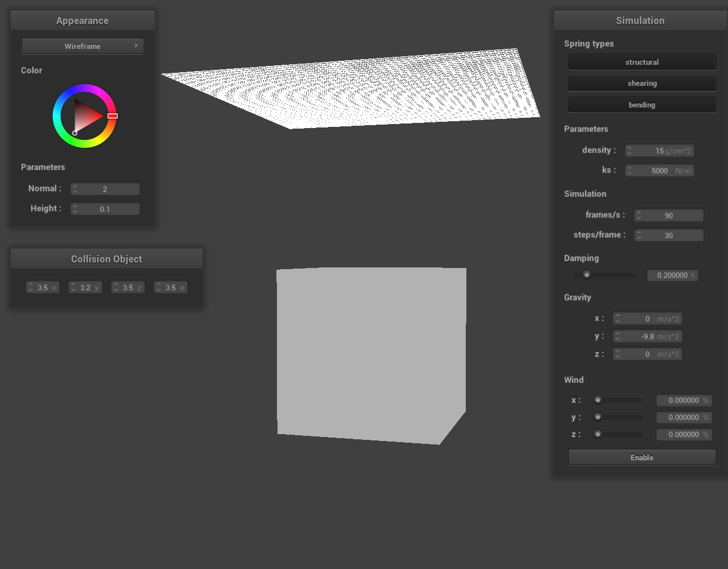Image resolution: width=728 pixels, height=569 pixels.
Task: Click the Normal parameter stepper arrows
Action: point(75,189)
